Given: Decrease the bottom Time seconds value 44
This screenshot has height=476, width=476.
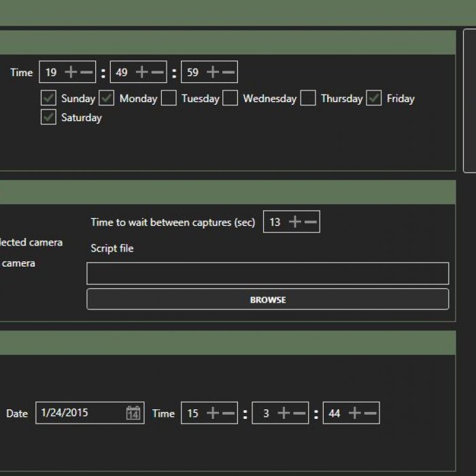Looking at the screenshot, I should click(371, 413).
